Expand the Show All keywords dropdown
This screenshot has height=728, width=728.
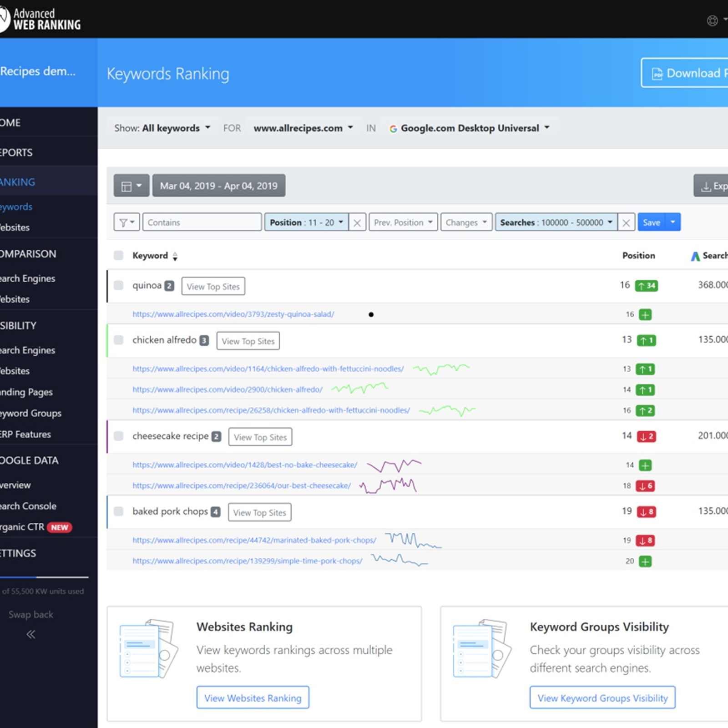175,128
